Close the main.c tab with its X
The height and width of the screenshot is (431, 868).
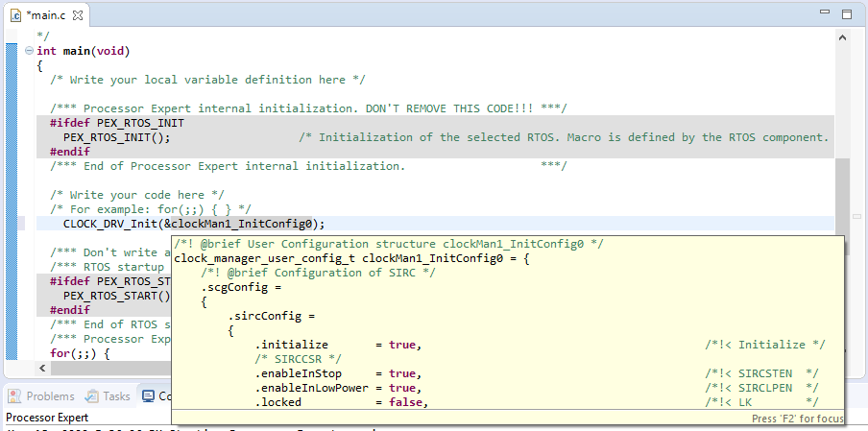pos(78,15)
